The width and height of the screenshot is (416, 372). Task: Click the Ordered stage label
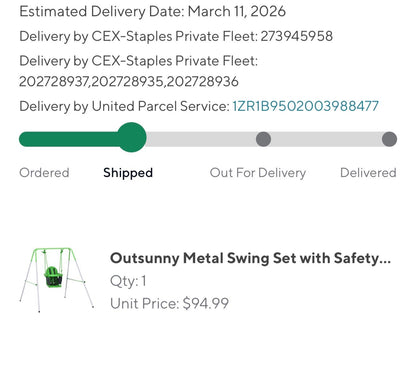tap(44, 173)
